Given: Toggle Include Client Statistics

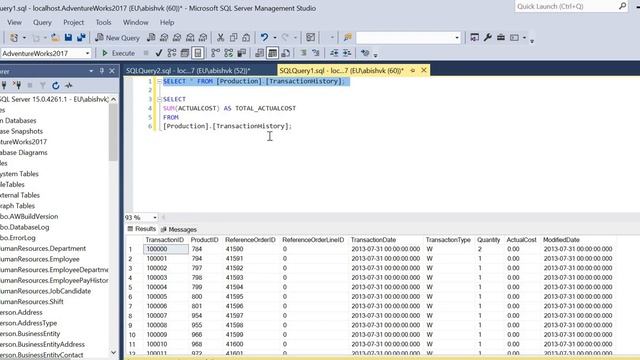Looking at the screenshot, I should (x=242, y=53).
